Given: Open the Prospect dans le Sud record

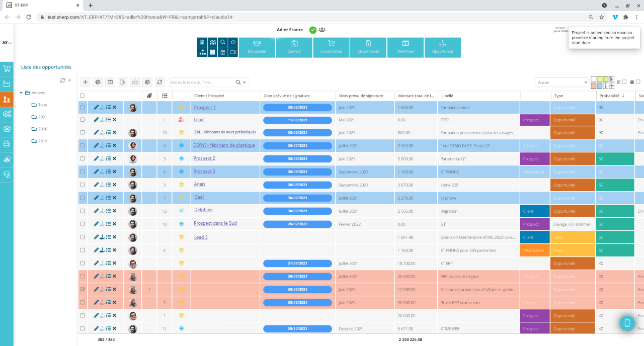Looking at the screenshot, I should click(x=214, y=223).
